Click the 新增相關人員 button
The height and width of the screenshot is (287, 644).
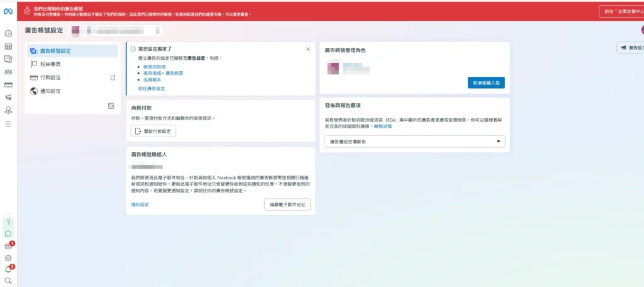[486, 82]
